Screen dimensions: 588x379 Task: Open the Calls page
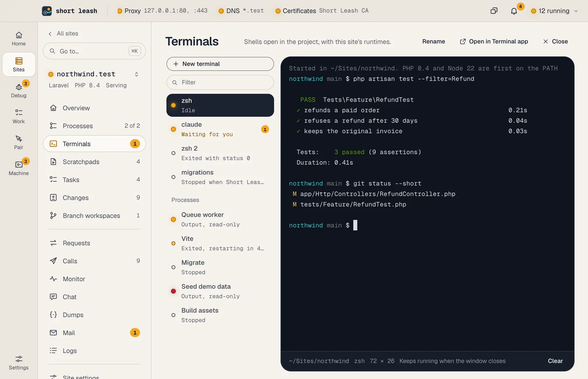click(x=94, y=261)
